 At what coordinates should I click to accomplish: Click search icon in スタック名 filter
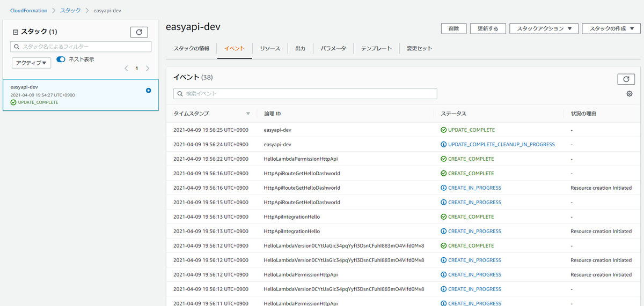click(17, 47)
